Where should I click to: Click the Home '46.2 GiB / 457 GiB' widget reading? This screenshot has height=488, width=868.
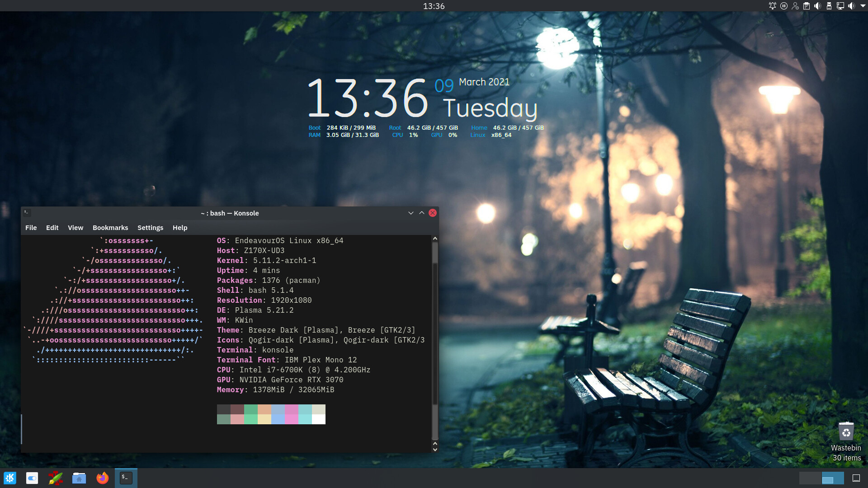coord(519,128)
